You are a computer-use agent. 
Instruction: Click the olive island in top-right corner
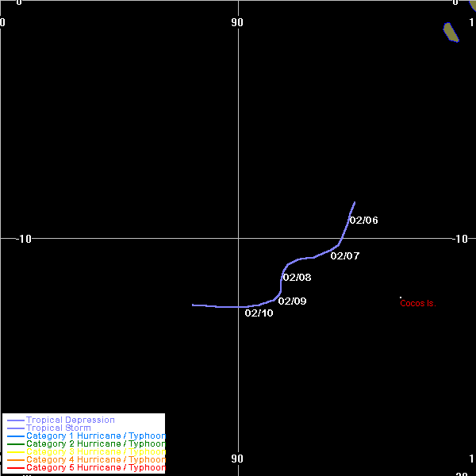click(x=451, y=32)
